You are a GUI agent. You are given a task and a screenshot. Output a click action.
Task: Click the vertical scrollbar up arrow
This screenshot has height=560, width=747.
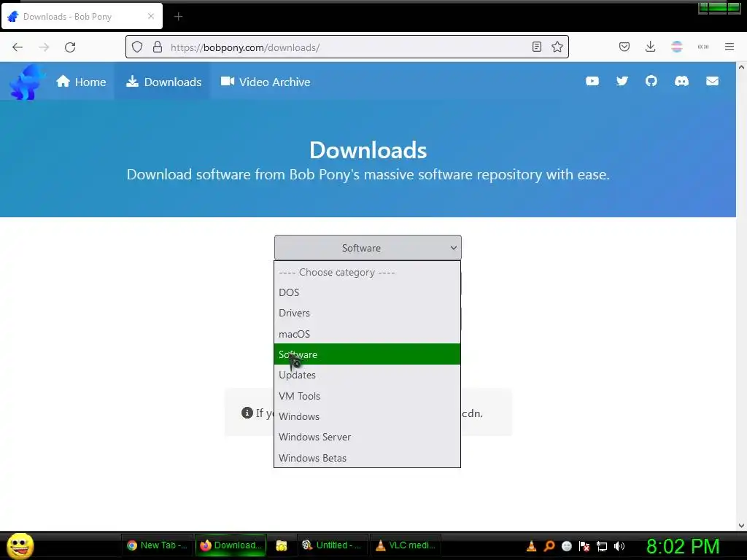point(741,67)
